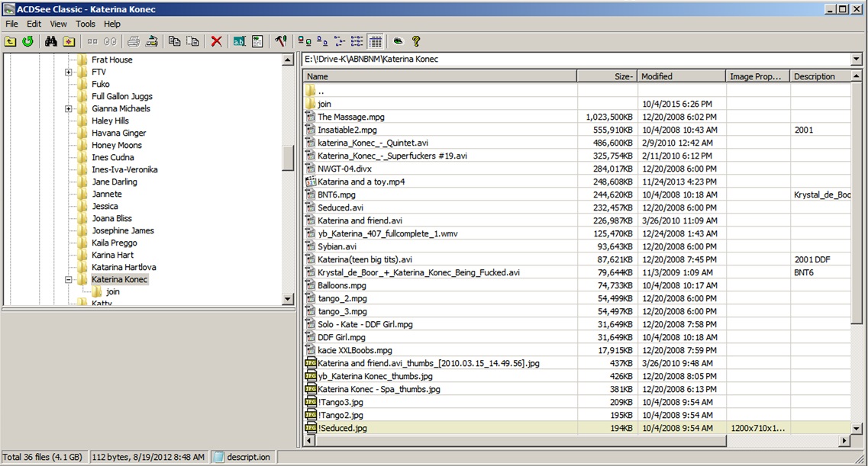The image size is (868, 466).
Task: Sort by the Modified column header
Action: tap(682, 76)
